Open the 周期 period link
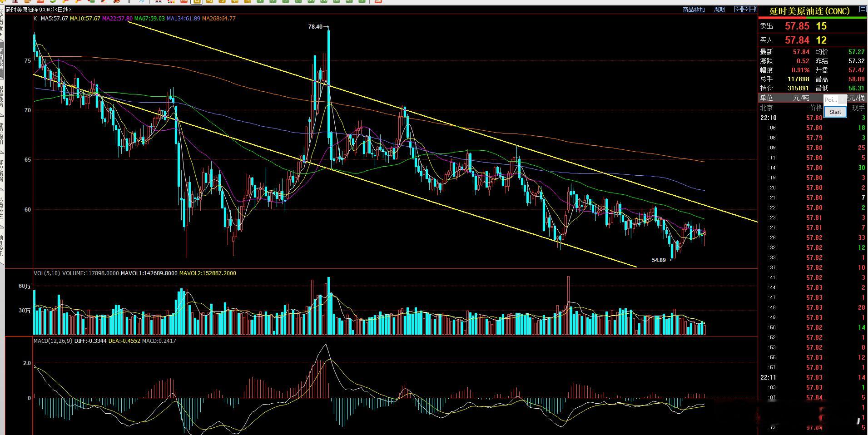The width and height of the screenshot is (868, 435). coord(719,10)
